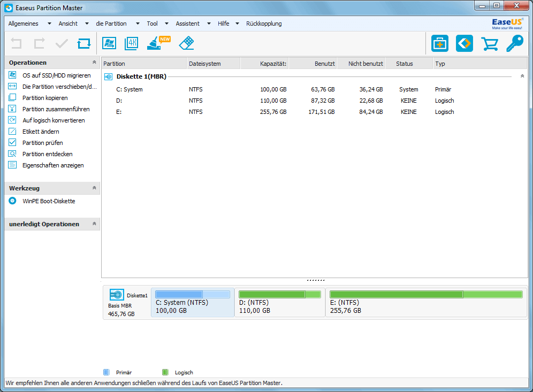Click the Diskette1 drive icon in disk map

tap(117, 295)
